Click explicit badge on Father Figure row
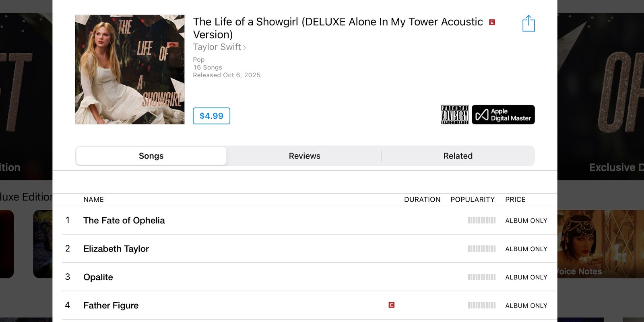Viewport: 644px width, 322px height. pos(391,305)
